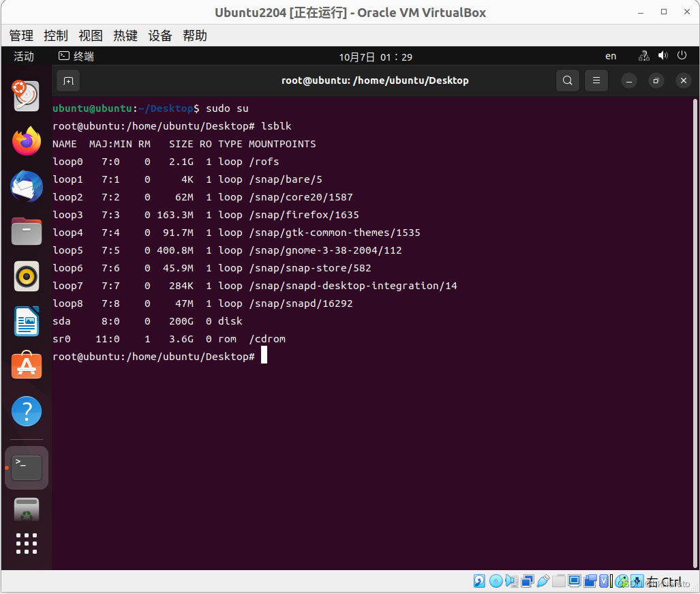Open the en input source indicator

coord(611,57)
